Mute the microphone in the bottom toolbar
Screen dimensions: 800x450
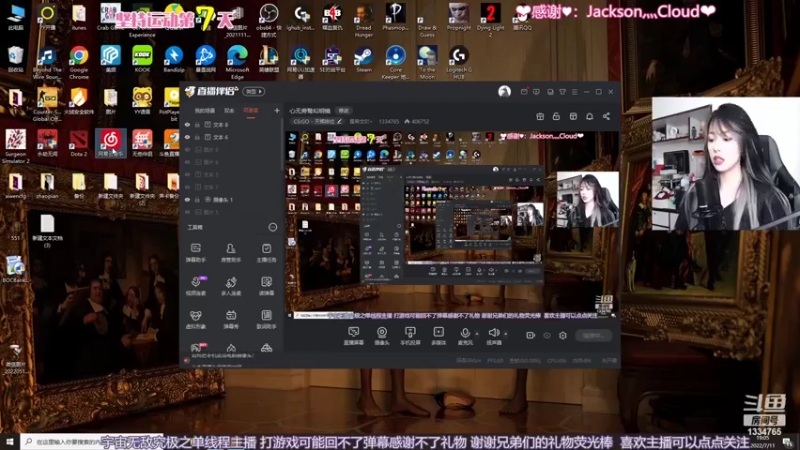465,336
